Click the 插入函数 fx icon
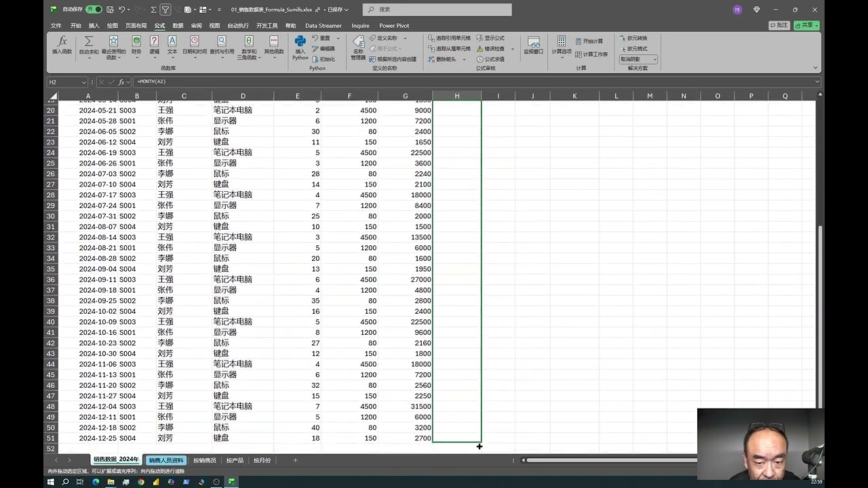This screenshot has height=488, width=868. [62, 41]
